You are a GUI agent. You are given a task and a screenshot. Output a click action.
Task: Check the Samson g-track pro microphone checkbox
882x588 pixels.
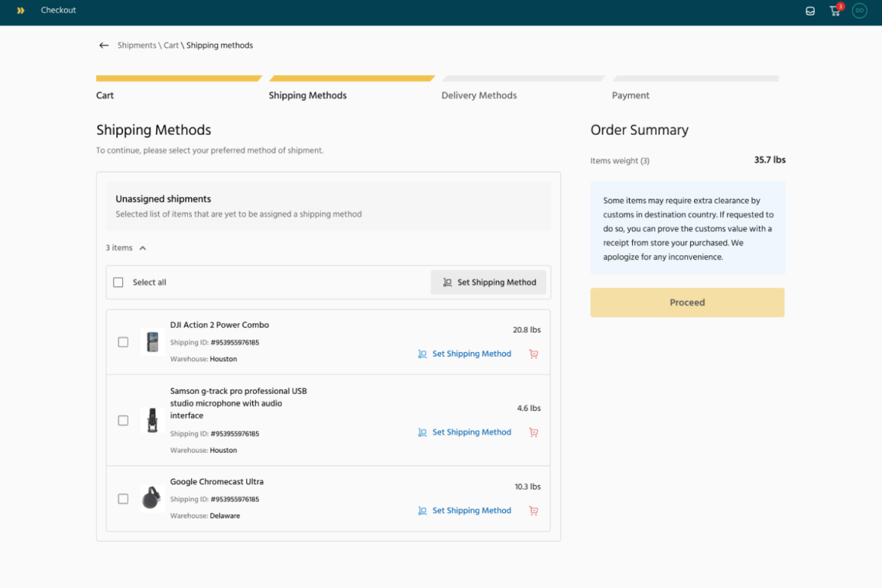[123, 420]
